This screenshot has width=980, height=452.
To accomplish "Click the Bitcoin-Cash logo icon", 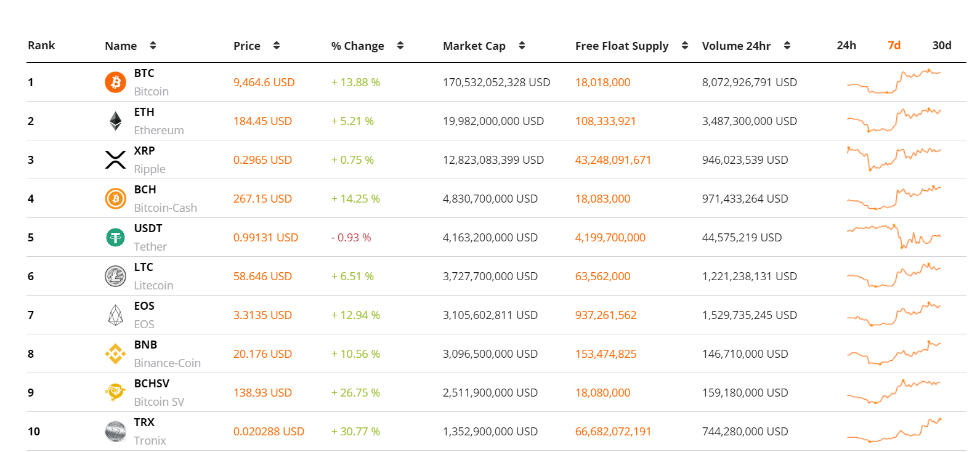I will (115, 198).
